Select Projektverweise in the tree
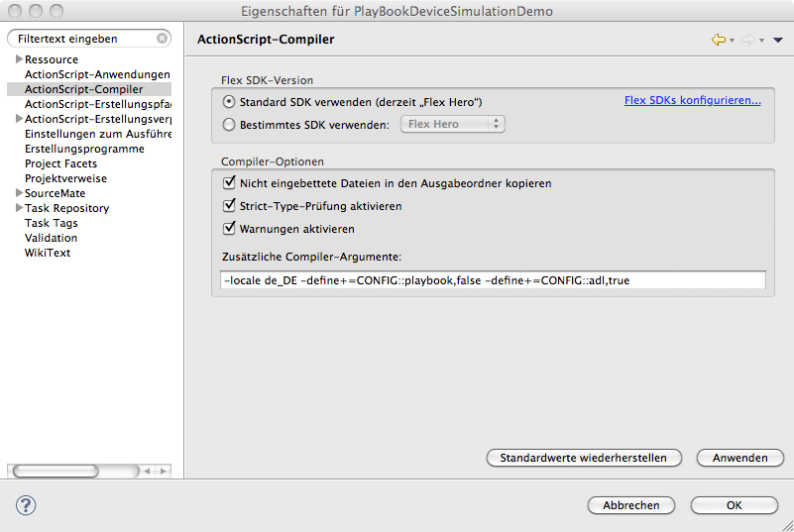Image resolution: width=794 pixels, height=532 pixels. click(65, 178)
